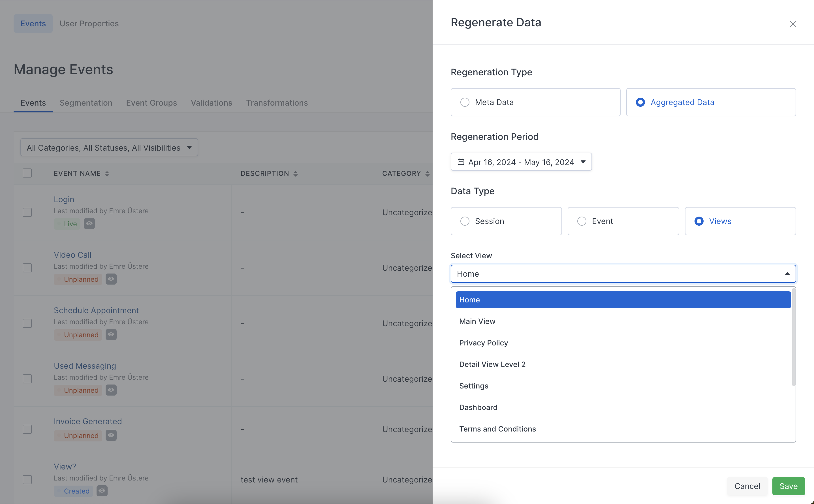Check the Schedule Appointment row checkbox
The image size is (814, 504).
coord(27,323)
